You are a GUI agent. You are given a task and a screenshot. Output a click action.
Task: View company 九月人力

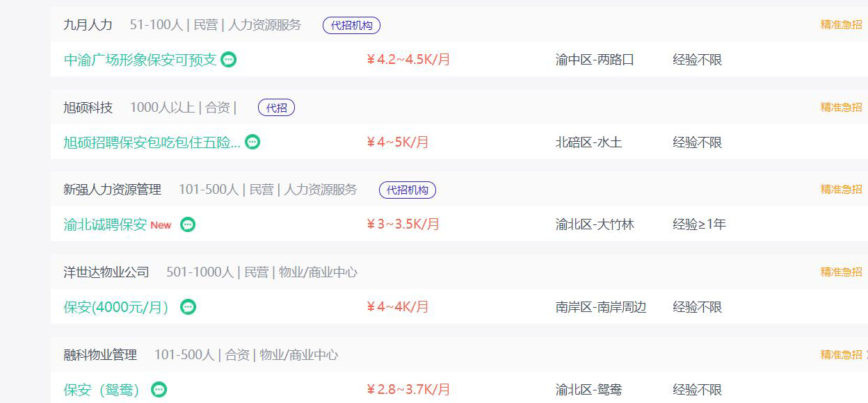88,25
